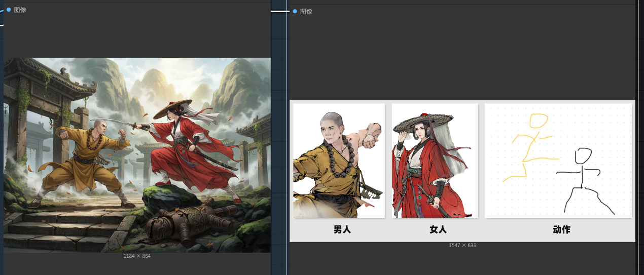Open the 男人 monk reference picture
Viewport: 644px width, 275px height.
pyautogui.click(x=339, y=161)
